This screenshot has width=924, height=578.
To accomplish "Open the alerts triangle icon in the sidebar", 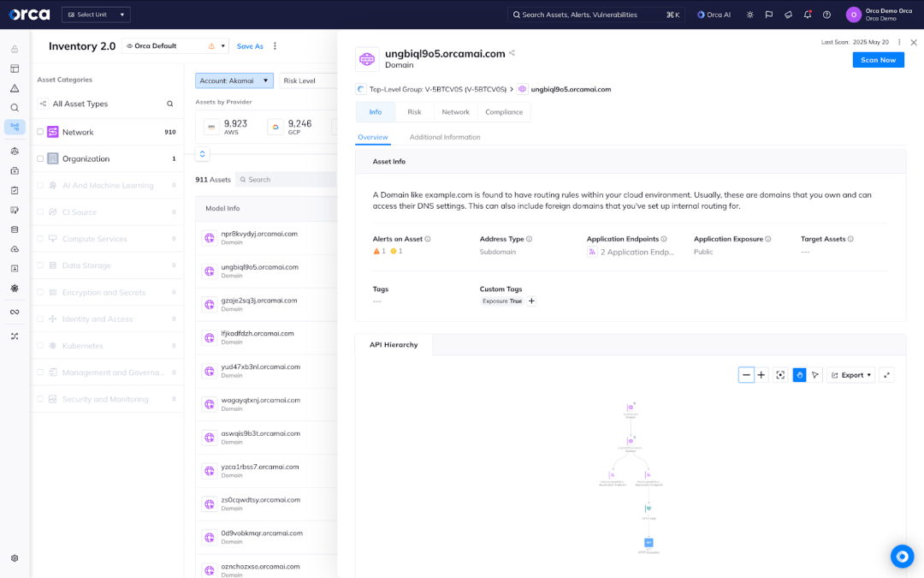I will [x=14, y=87].
